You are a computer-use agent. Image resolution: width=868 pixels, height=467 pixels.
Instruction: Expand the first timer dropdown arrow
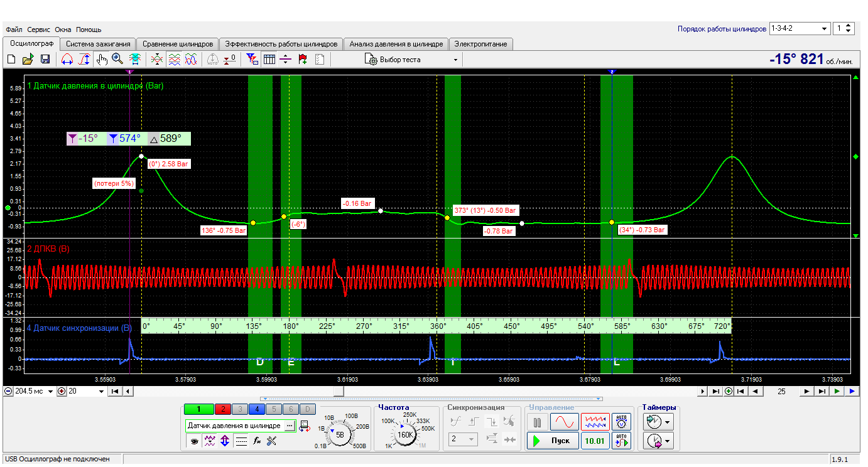(668, 421)
